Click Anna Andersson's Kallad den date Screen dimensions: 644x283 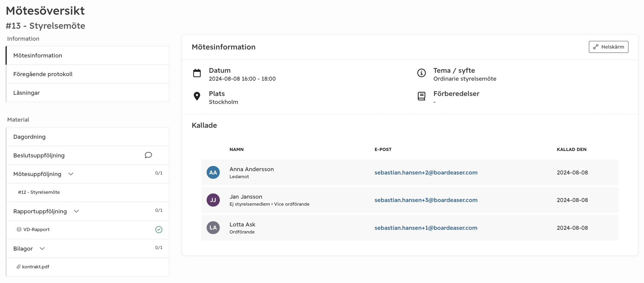pos(572,172)
